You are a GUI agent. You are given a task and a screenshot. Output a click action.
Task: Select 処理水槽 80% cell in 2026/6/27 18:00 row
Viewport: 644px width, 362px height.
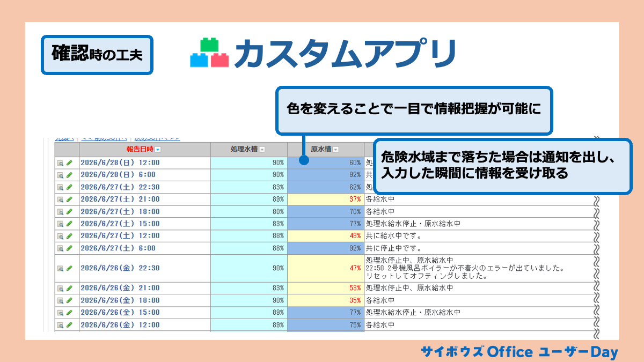coord(249,212)
